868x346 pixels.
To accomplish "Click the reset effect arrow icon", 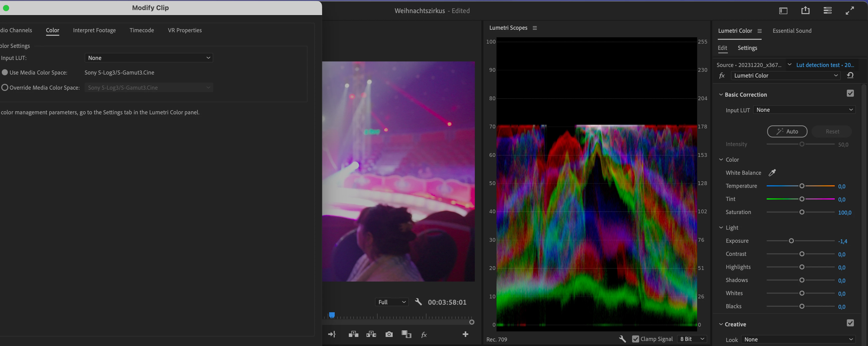I will tap(850, 75).
